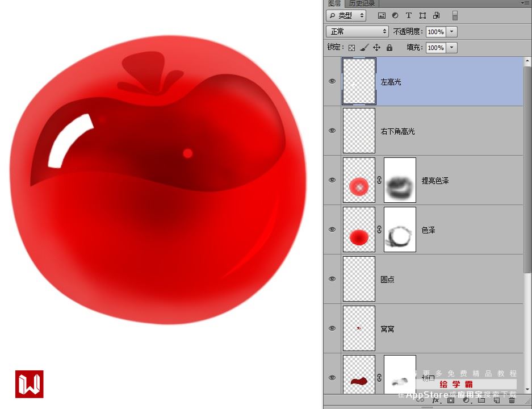The image size is (532, 409).
Task: Create new fill or adjustment layer icon
Action: pyautogui.click(x=467, y=400)
